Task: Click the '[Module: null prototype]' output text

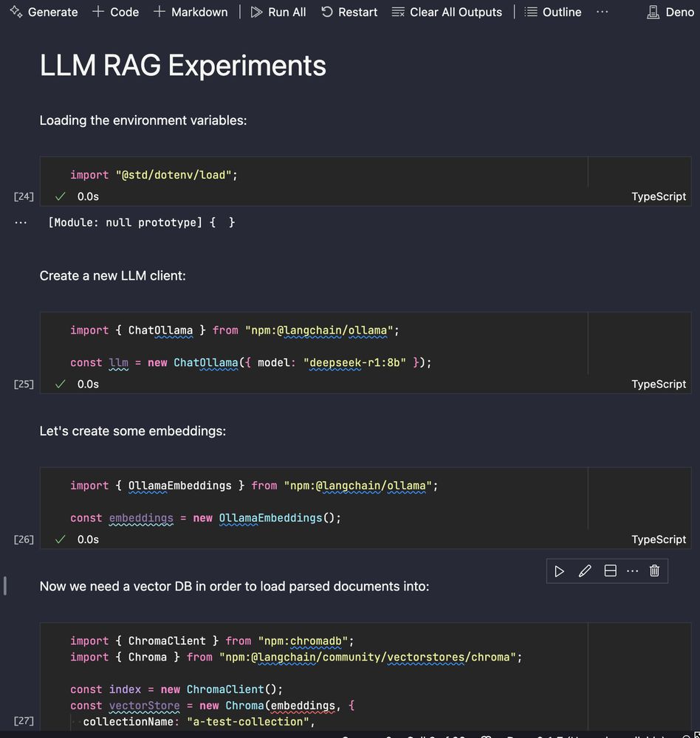Action: (x=141, y=222)
